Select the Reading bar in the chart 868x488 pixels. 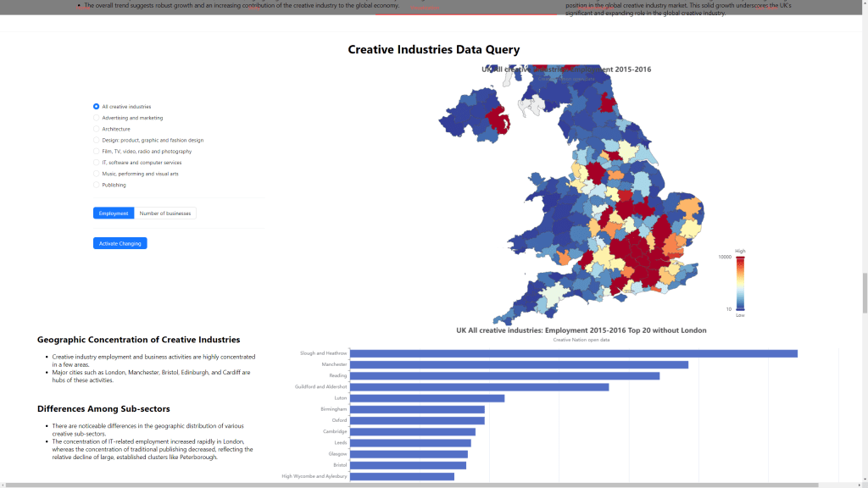click(504, 375)
